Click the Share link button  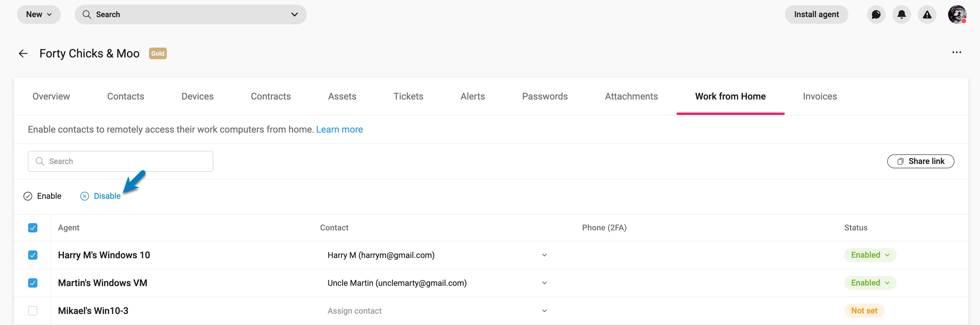[x=920, y=161]
